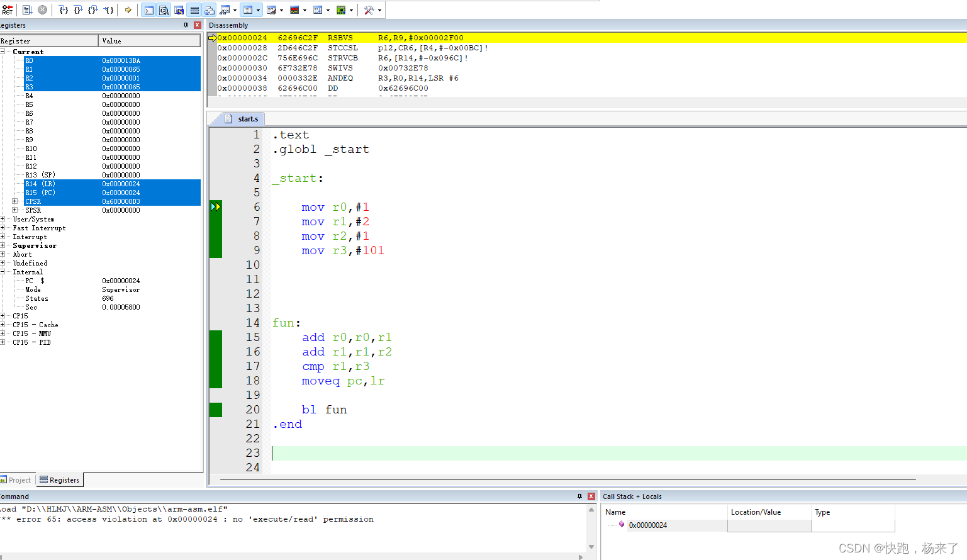This screenshot has height=560, width=967.
Task: Select the R13 (SP) register row
Action: (112, 175)
